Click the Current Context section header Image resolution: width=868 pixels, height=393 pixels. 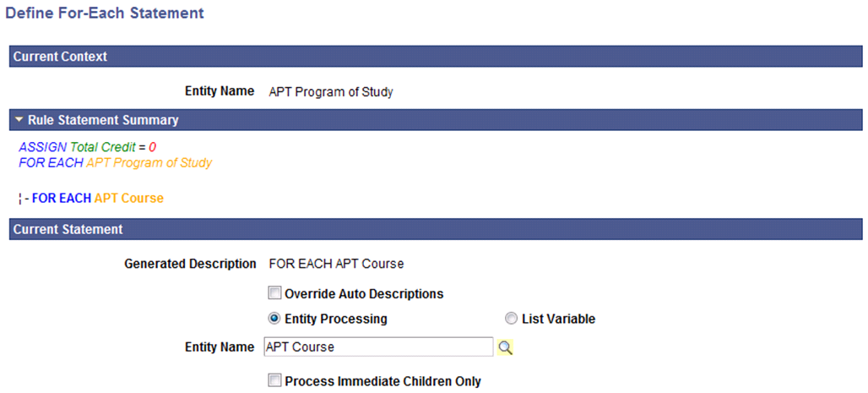click(436, 57)
